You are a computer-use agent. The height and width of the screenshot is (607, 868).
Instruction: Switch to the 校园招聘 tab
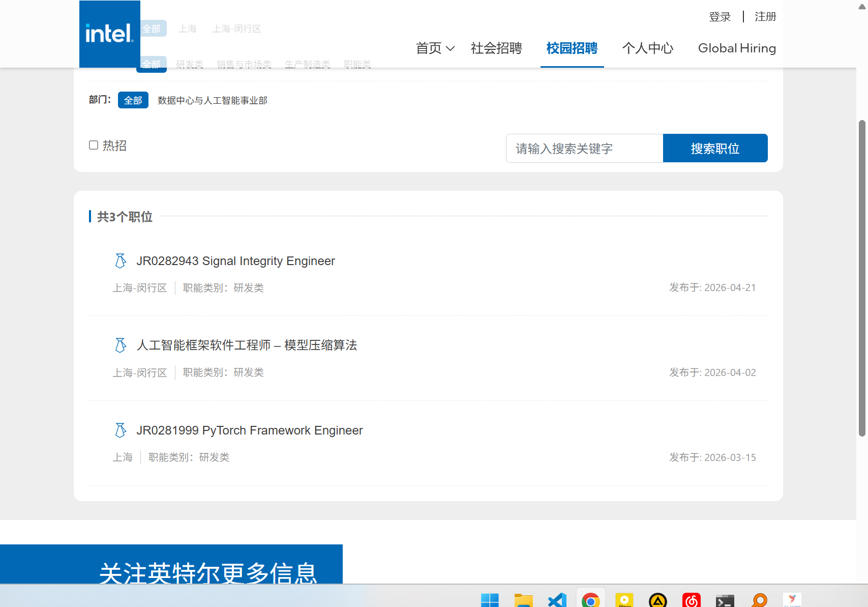click(572, 48)
